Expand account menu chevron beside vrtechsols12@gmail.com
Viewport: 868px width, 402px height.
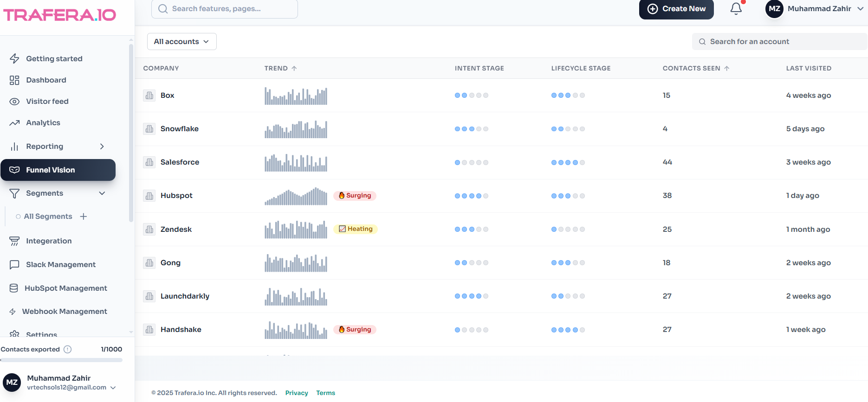[x=113, y=388]
